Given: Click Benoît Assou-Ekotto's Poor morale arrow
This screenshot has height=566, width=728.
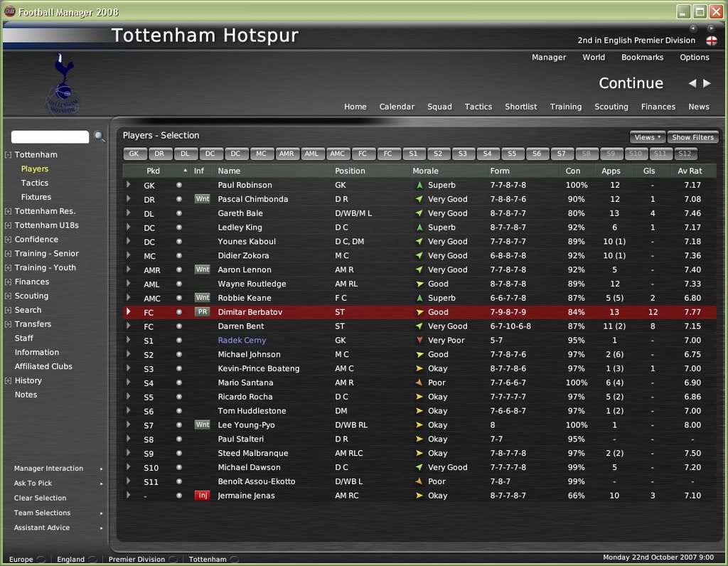Looking at the screenshot, I should coord(419,481).
